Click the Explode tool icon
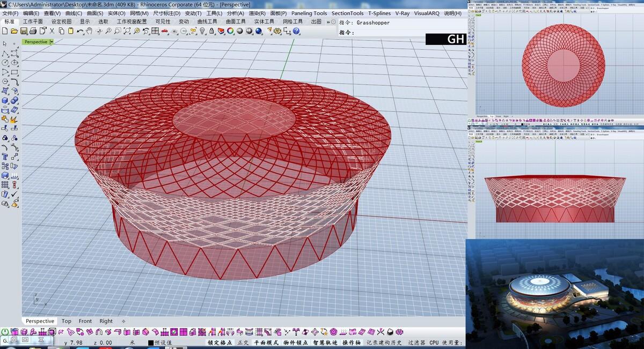644x349 pixels. 14,119
